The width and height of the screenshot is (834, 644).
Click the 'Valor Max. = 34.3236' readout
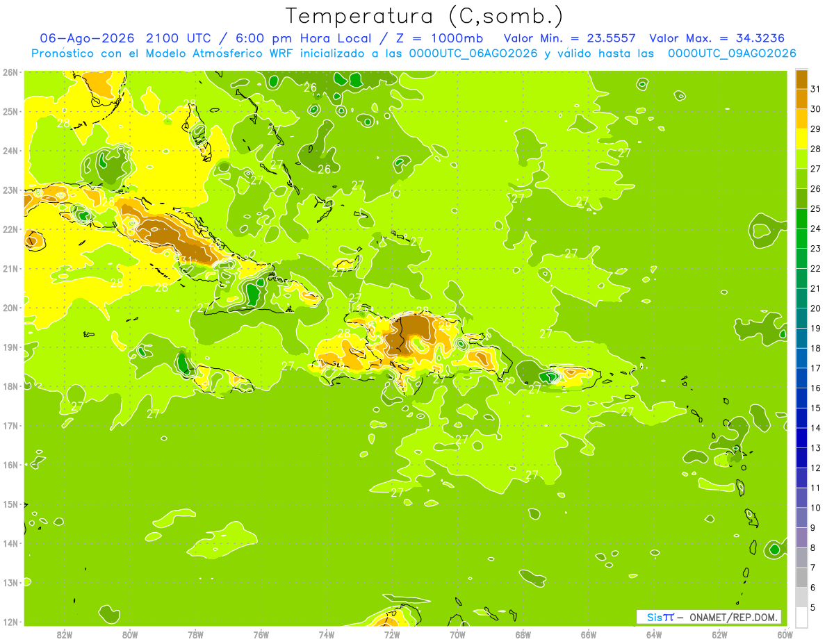click(717, 38)
